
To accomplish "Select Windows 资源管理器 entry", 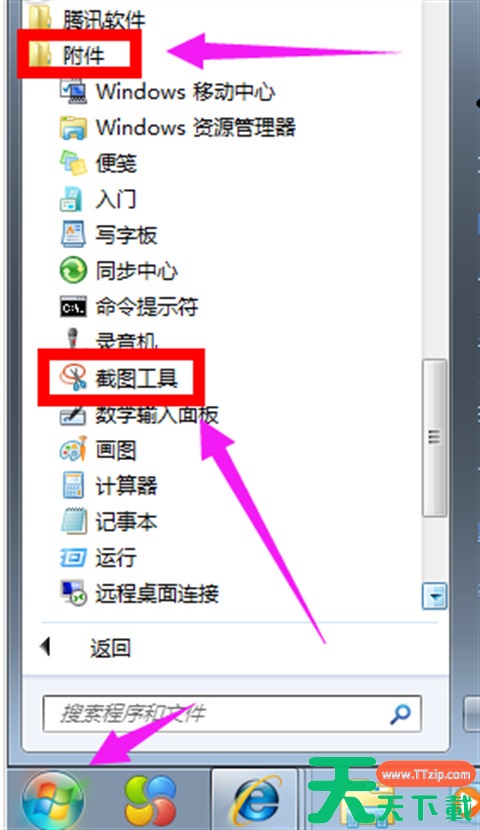I will click(x=178, y=127).
